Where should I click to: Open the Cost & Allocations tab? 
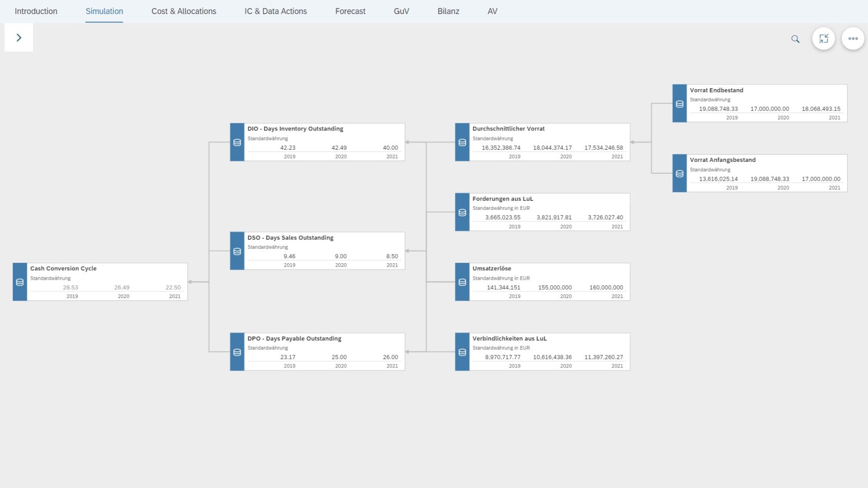[183, 11]
